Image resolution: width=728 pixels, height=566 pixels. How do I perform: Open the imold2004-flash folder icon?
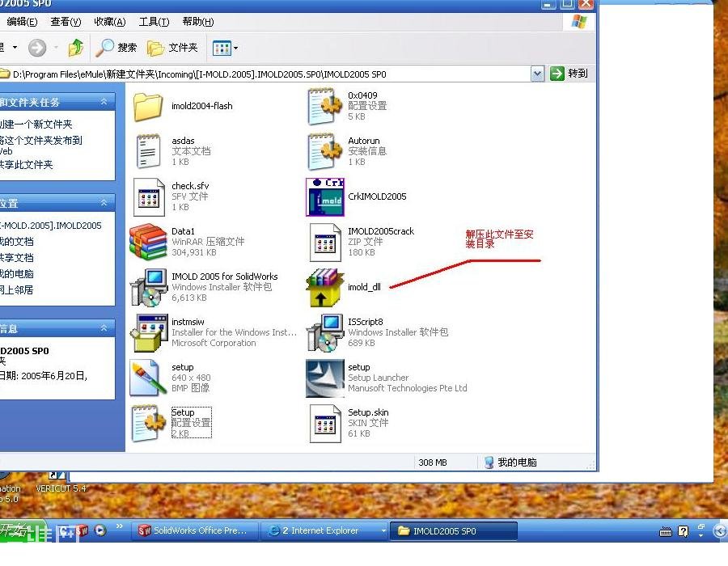148,107
